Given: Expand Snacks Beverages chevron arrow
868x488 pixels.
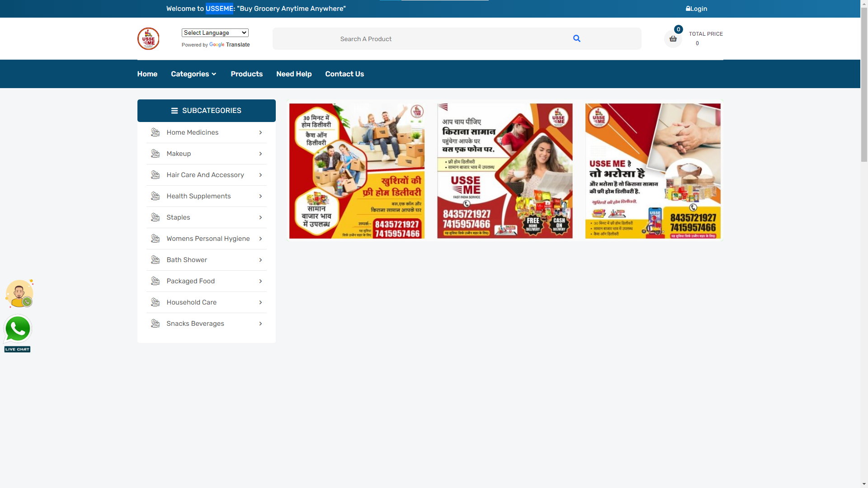Looking at the screenshot, I should coord(260,324).
